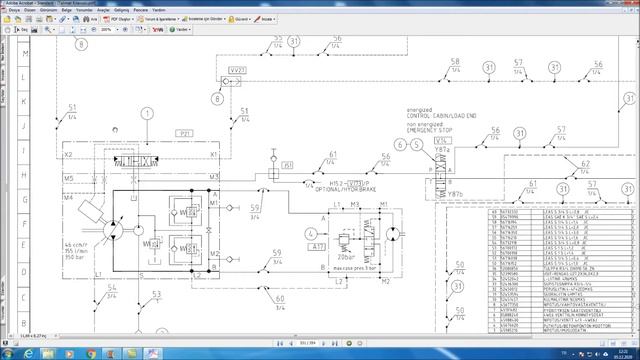
Task: Click the green Previous View button
Action: pos(349,344)
